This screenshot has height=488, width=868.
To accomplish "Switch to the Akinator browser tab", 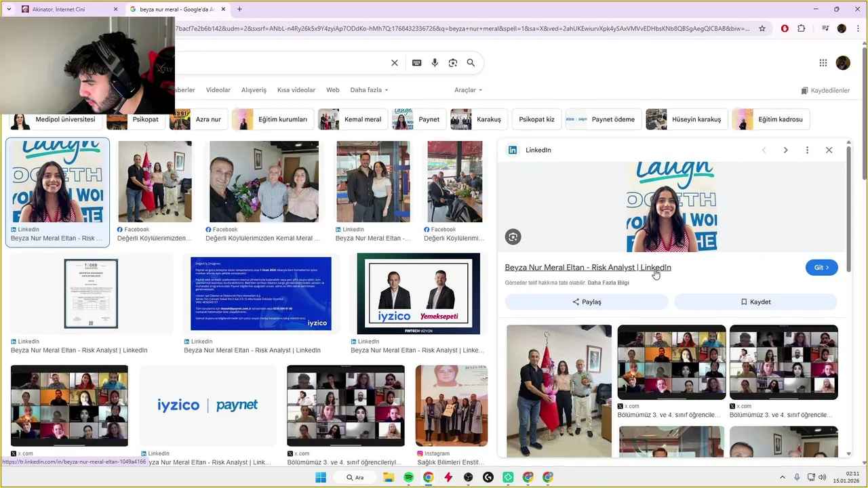I will (68, 9).
